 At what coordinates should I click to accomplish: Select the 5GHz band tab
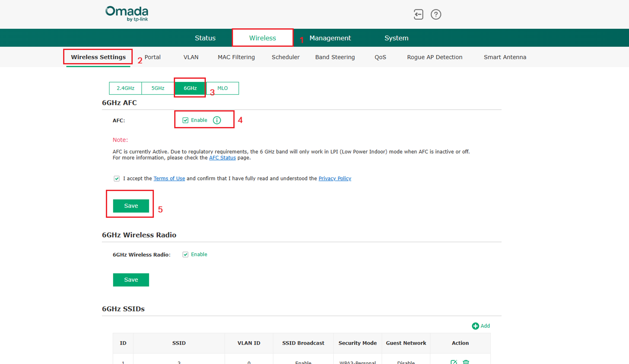point(158,88)
